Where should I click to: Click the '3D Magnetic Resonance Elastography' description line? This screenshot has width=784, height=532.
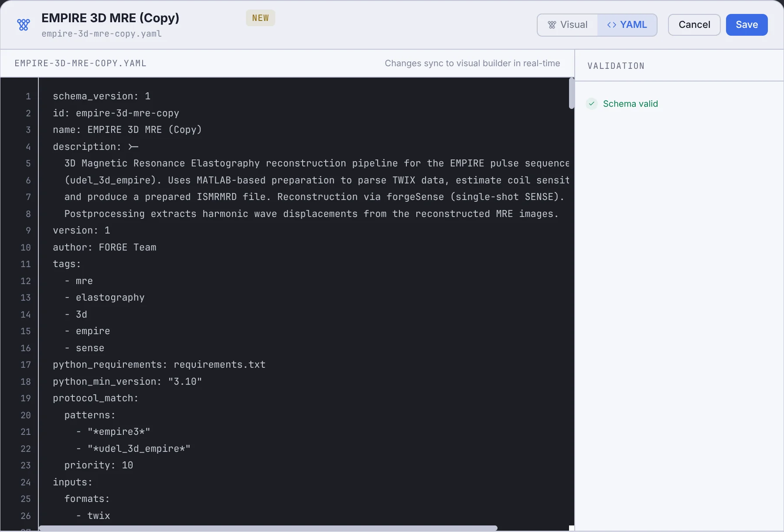[317, 163]
